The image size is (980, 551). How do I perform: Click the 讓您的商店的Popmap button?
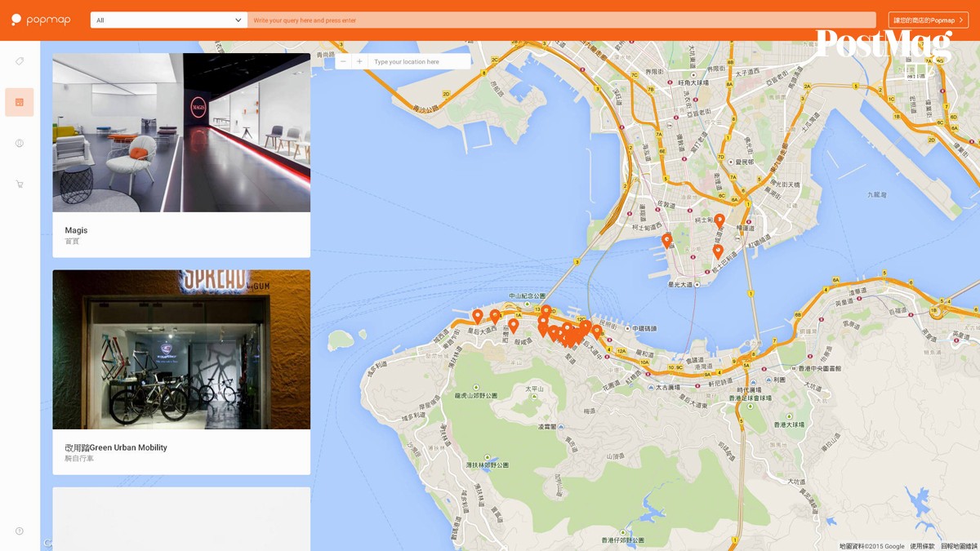[929, 20]
